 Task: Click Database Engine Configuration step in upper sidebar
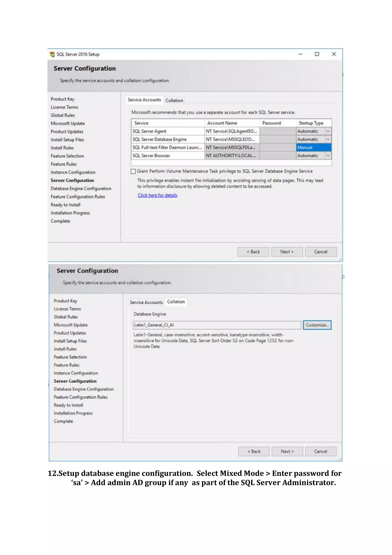(81, 189)
